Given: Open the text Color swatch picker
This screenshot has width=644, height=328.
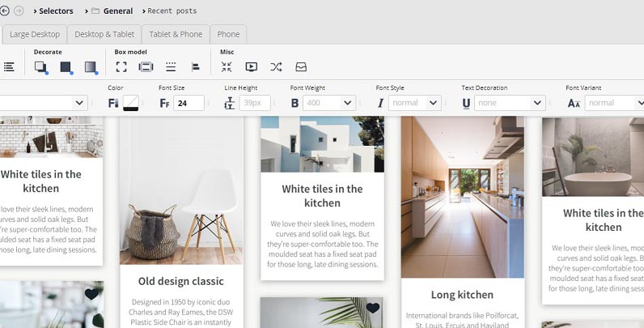Looking at the screenshot, I should click(130, 103).
